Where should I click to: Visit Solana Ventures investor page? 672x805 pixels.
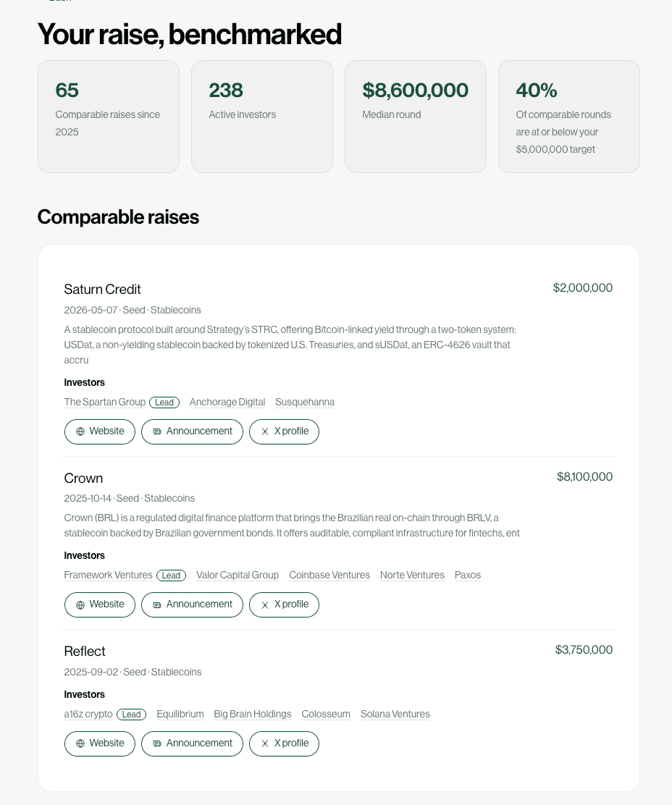[395, 714]
